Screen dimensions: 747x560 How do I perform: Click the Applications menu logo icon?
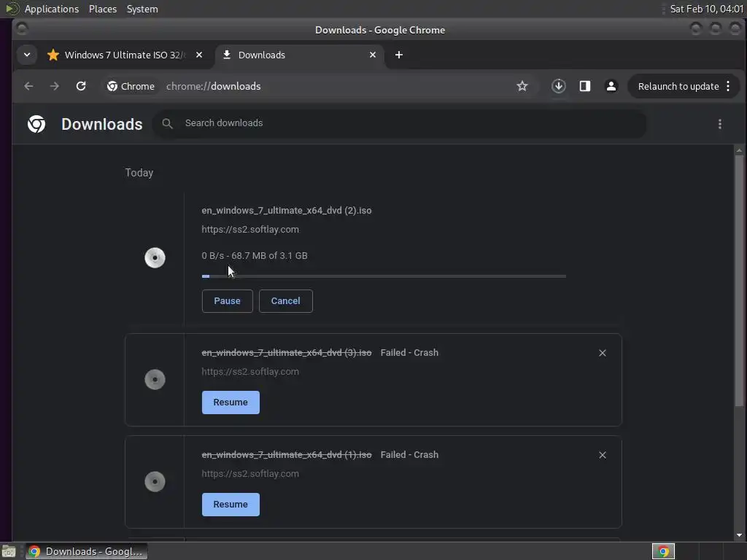point(12,9)
